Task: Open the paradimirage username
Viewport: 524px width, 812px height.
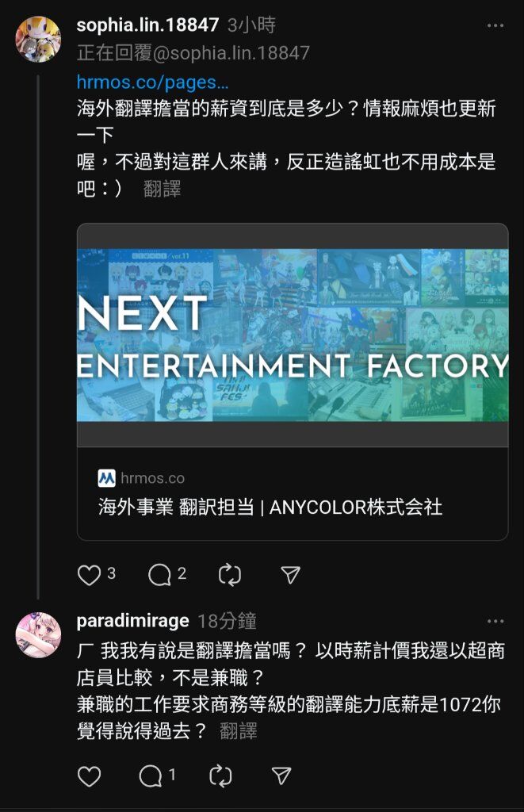Action: point(133,620)
